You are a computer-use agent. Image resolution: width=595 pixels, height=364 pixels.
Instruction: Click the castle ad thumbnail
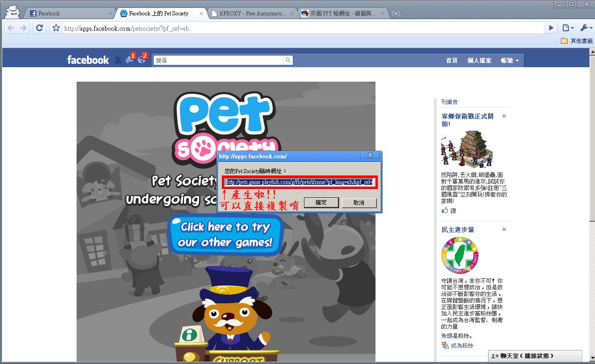(x=467, y=149)
